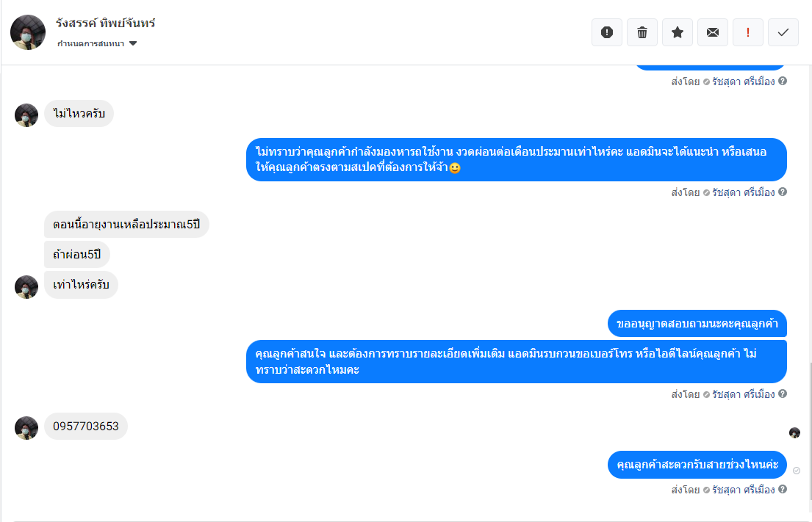Open customer name รังสรรค์ ทิพย์จันทร์ in header
Screen dimensions: 812x522
pyautogui.click(x=106, y=23)
